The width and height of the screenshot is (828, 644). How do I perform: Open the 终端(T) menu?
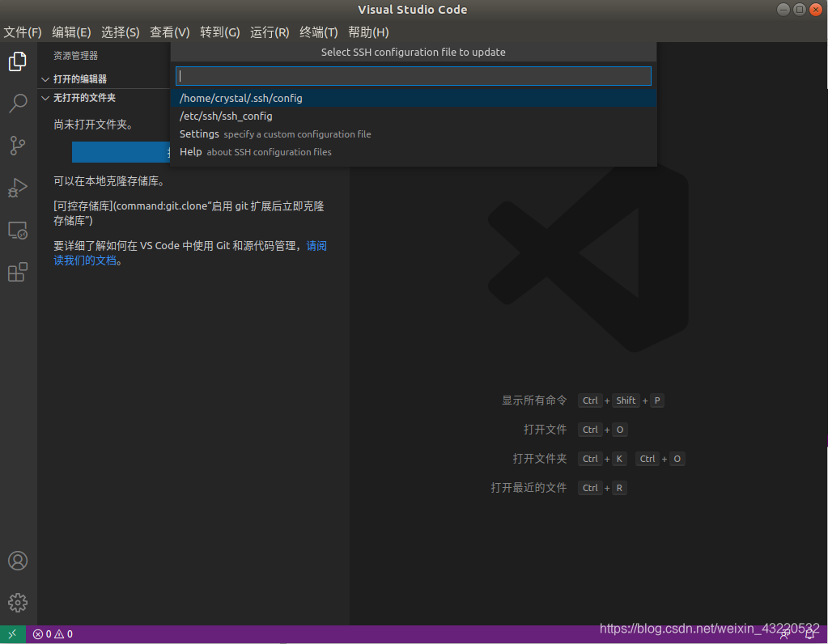pos(318,32)
